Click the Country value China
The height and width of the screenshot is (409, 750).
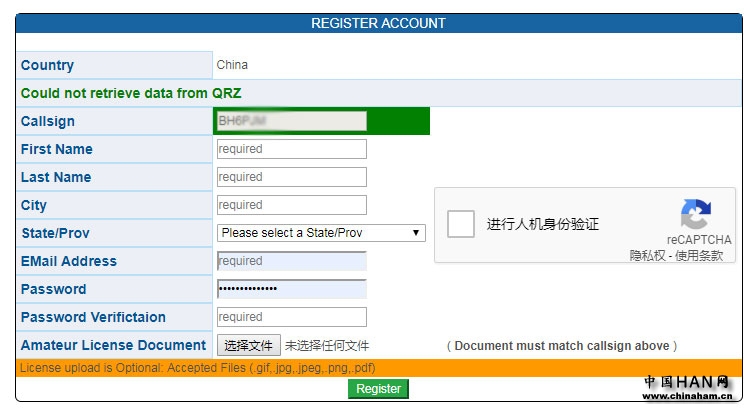click(x=232, y=65)
